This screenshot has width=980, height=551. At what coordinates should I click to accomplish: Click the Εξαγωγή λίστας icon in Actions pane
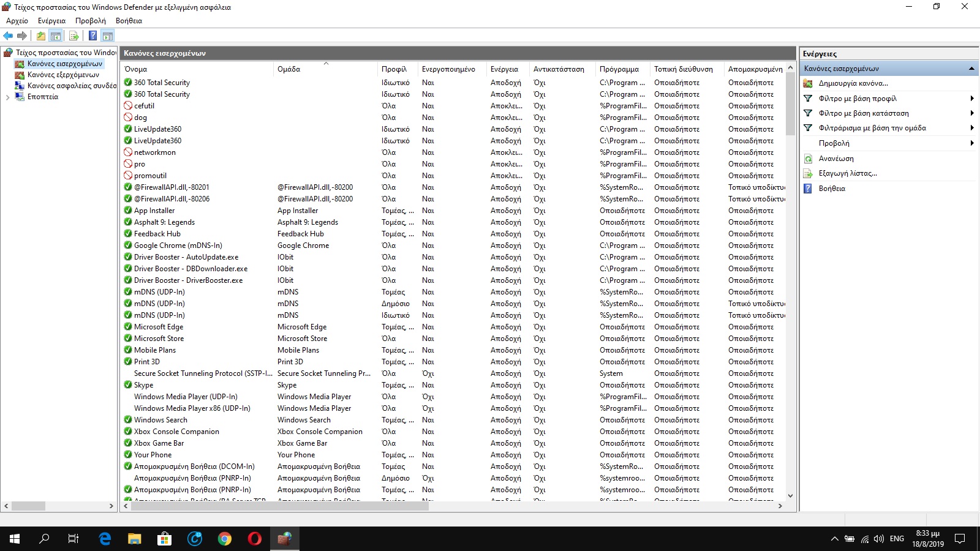(808, 173)
